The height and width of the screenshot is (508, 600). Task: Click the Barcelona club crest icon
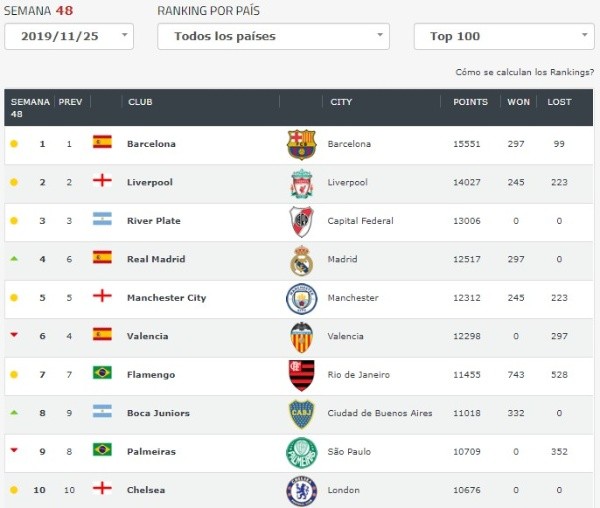click(x=300, y=144)
